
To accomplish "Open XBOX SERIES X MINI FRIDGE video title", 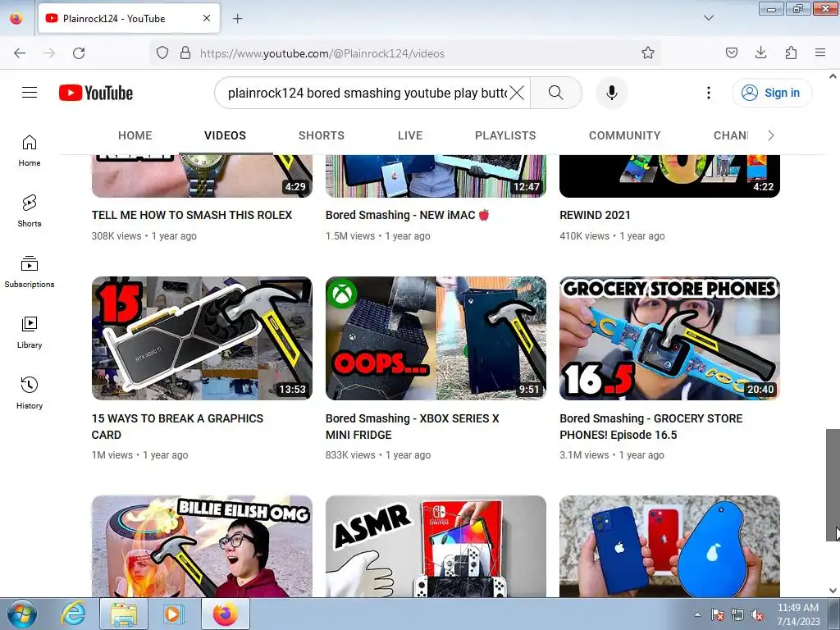I will 412,427.
